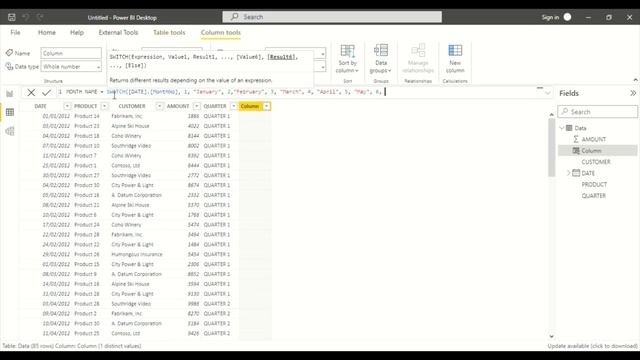The width and height of the screenshot is (640, 360).
Task: Open the QUARTER column filter dropdown
Action: 234,106
